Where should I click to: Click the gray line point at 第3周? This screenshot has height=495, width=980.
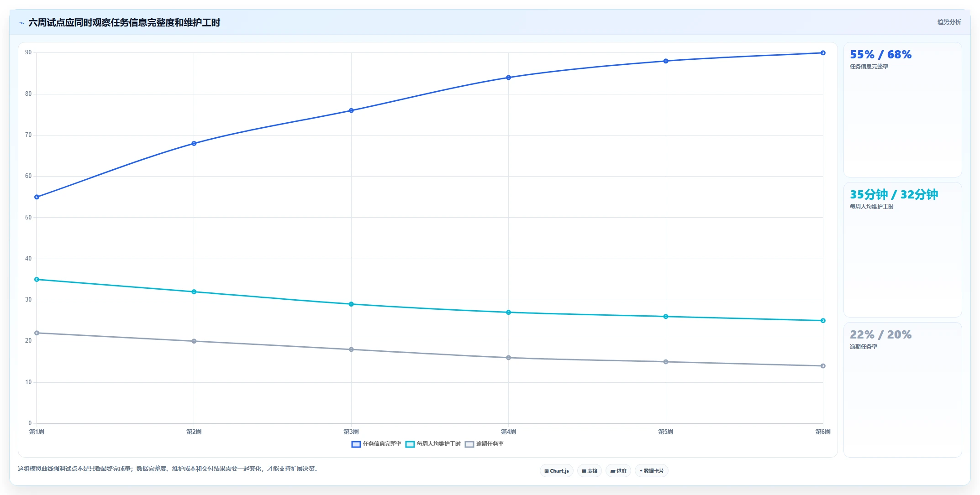coord(351,349)
